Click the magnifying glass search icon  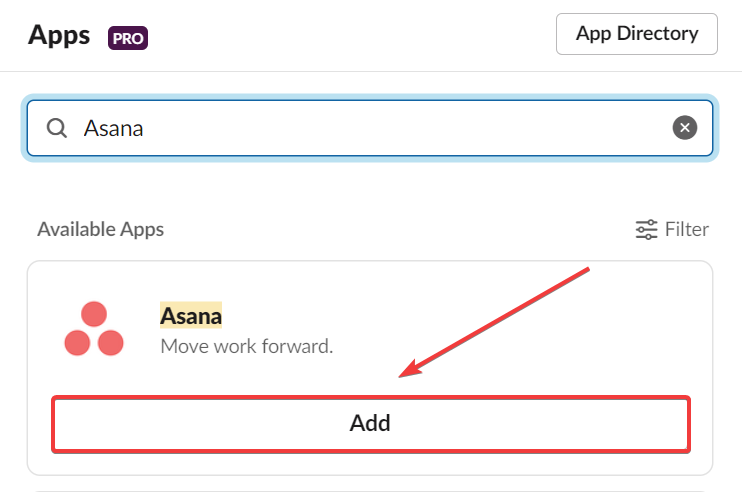click(57, 128)
